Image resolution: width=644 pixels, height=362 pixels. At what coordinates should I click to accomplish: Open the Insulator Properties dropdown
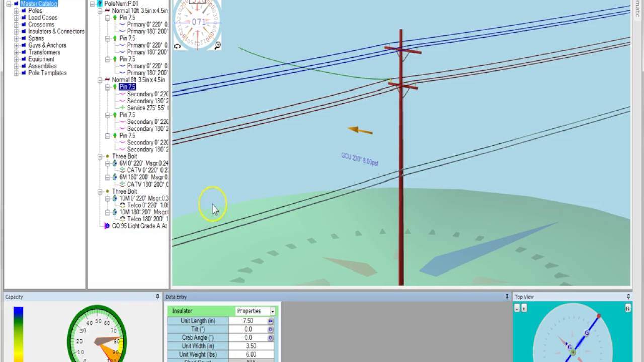pyautogui.click(x=272, y=311)
